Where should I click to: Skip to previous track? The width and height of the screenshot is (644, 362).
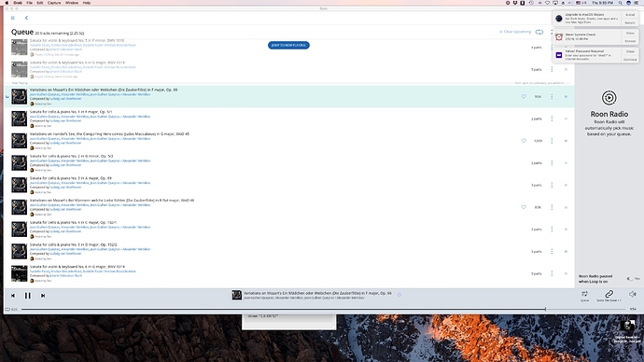13,296
